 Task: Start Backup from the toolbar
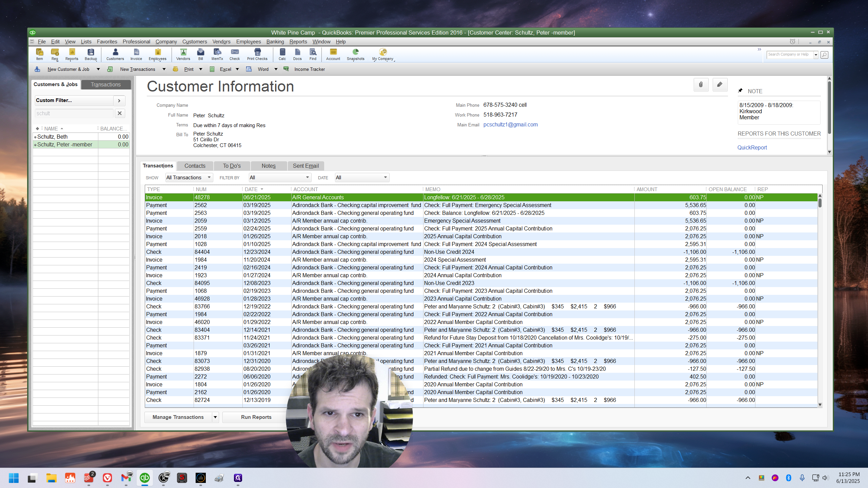(x=91, y=54)
